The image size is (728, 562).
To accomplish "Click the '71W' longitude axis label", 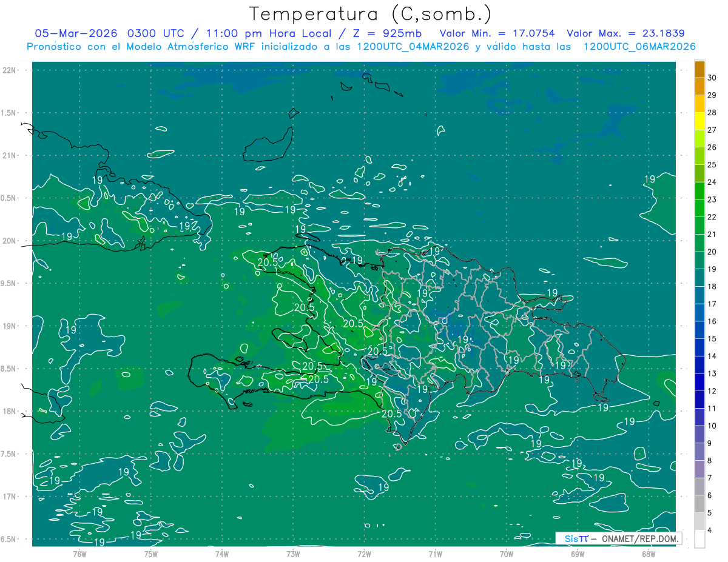I will (x=435, y=554).
